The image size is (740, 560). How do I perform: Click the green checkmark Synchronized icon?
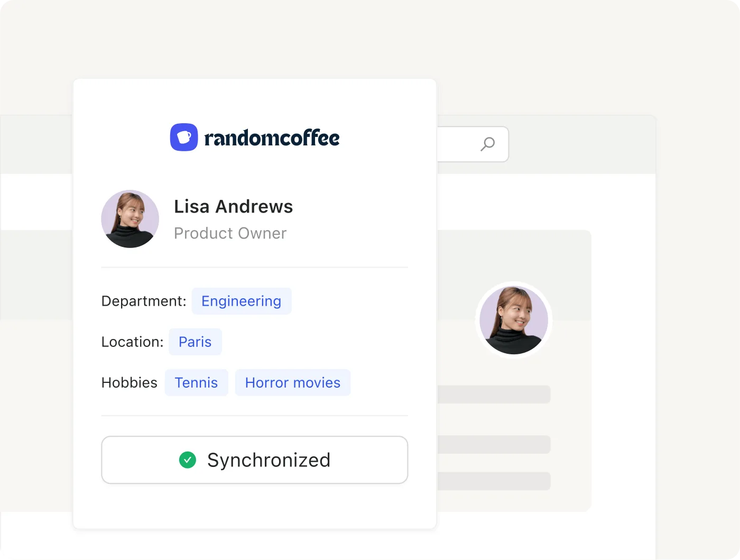coord(188,460)
